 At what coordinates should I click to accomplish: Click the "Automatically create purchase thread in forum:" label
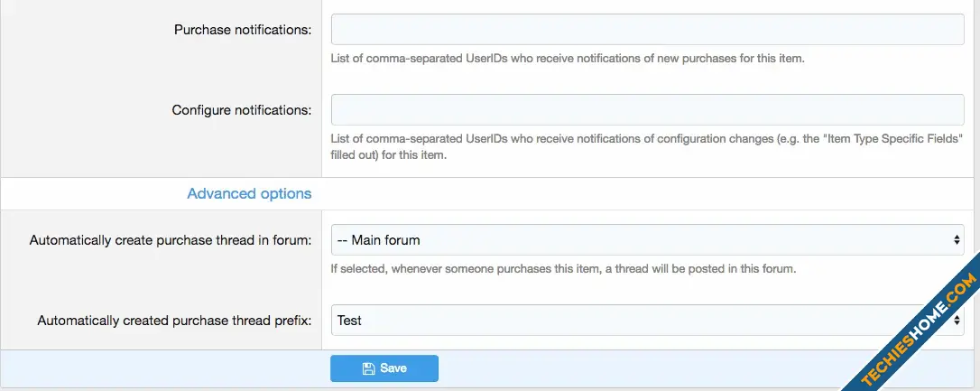pyautogui.click(x=170, y=240)
